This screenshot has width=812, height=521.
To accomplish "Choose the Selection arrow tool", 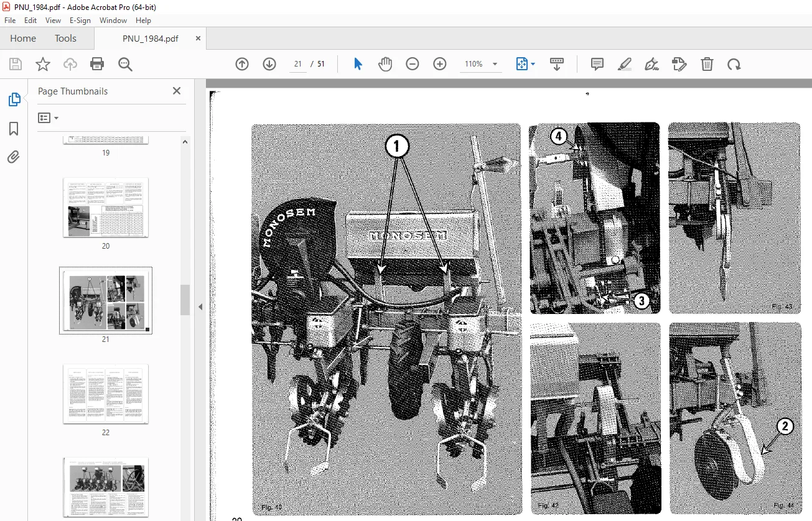I will pos(358,64).
